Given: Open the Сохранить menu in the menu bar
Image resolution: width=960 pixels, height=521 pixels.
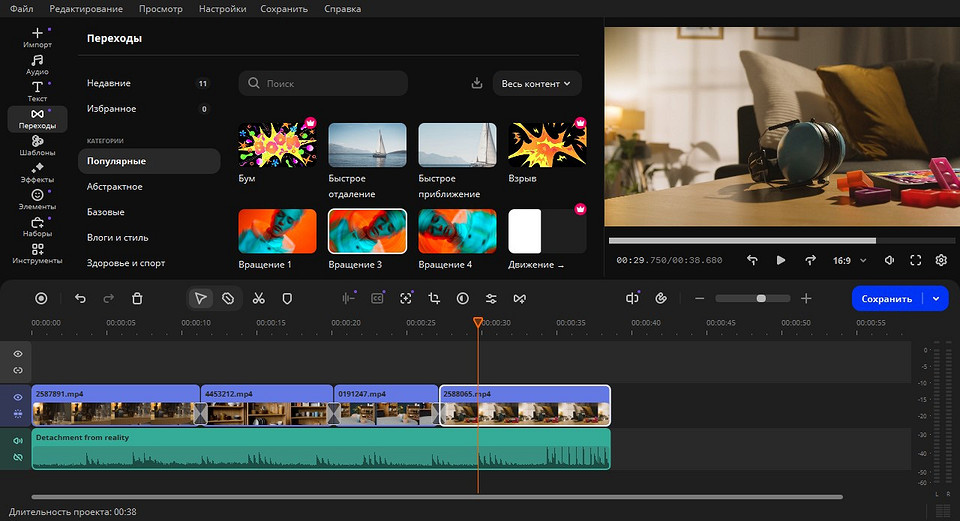Looking at the screenshot, I should click(x=284, y=9).
